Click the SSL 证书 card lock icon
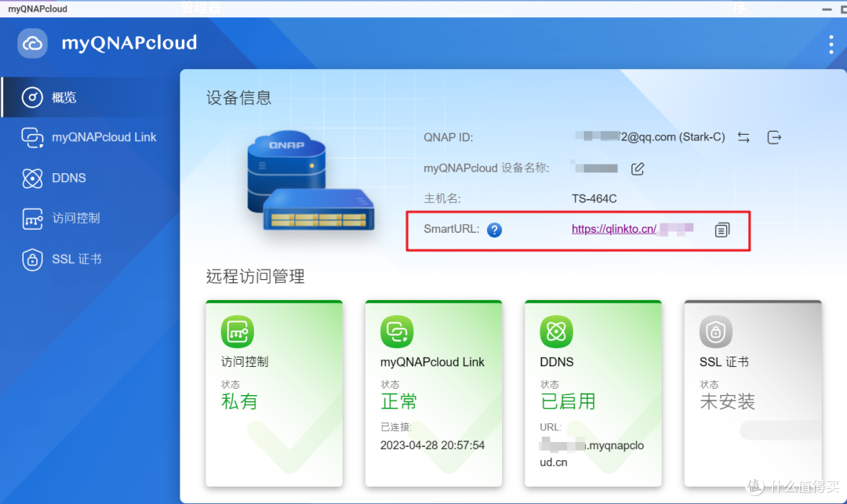 point(716,332)
